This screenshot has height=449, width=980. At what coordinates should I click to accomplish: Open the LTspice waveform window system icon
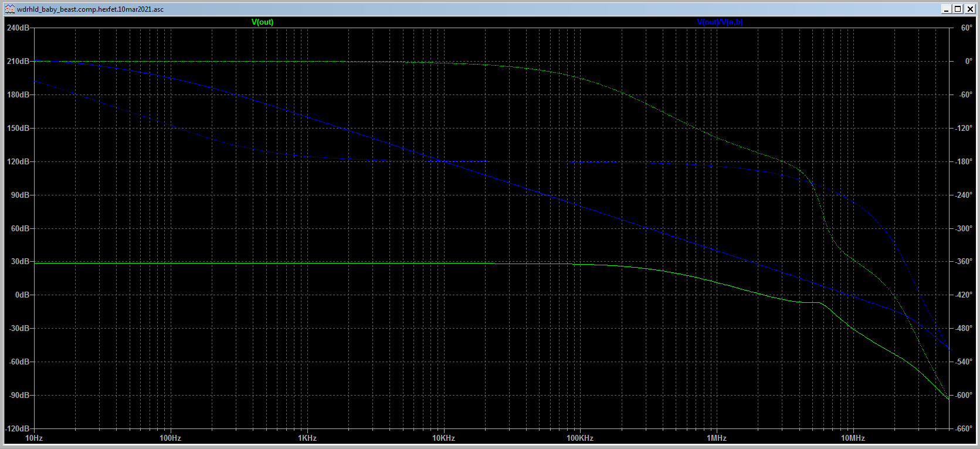(9, 9)
